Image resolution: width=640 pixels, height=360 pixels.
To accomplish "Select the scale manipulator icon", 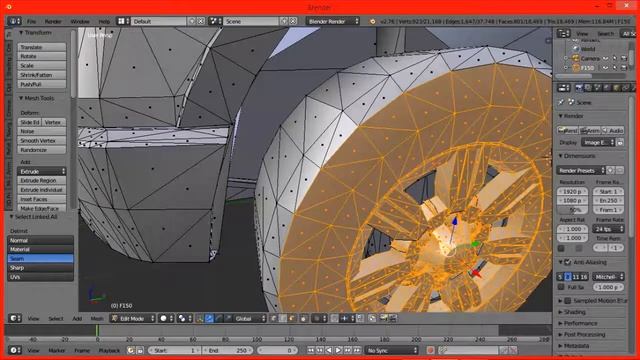I will tap(229, 318).
